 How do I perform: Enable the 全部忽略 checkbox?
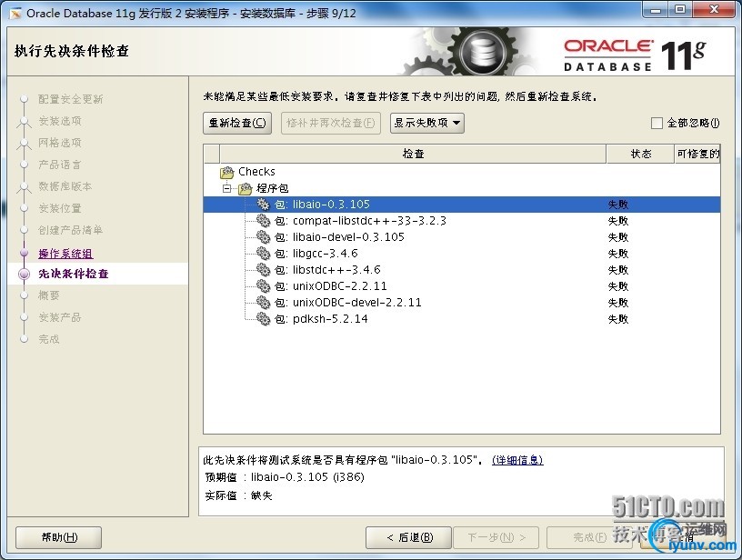click(x=657, y=124)
